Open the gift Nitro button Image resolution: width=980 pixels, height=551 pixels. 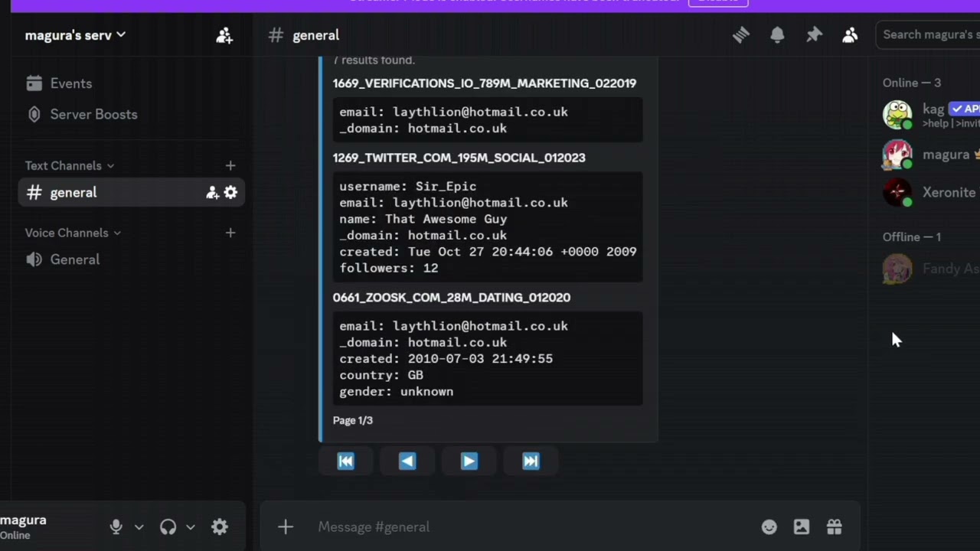click(835, 527)
